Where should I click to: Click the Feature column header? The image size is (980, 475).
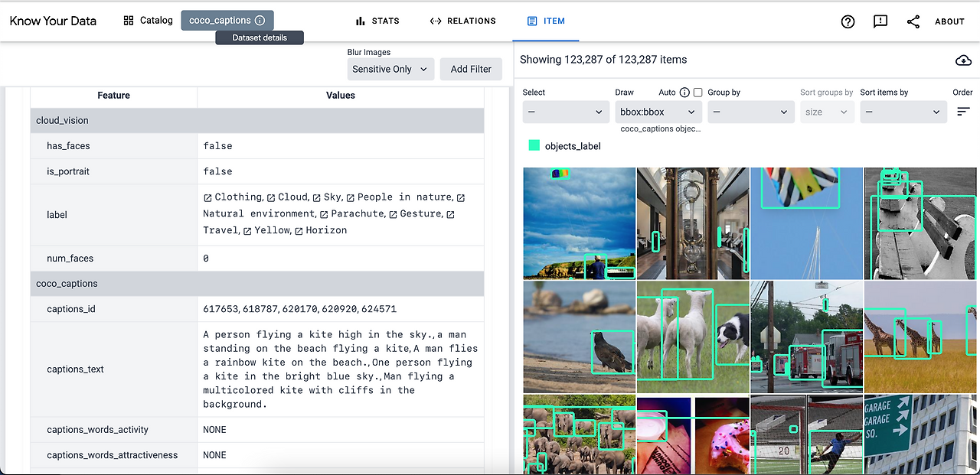click(x=113, y=96)
